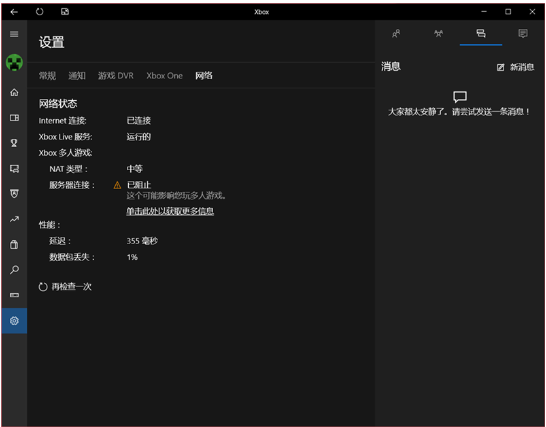Open the Friends tab icon in right panel
This screenshot has width=546, height=427.
pyautogui.click(x=396, y=34)
